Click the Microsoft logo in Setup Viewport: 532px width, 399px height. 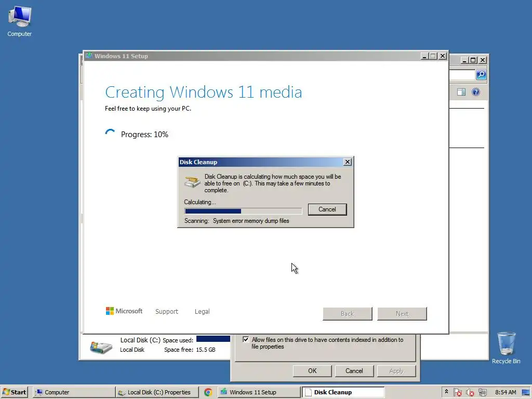coord(124,311)
